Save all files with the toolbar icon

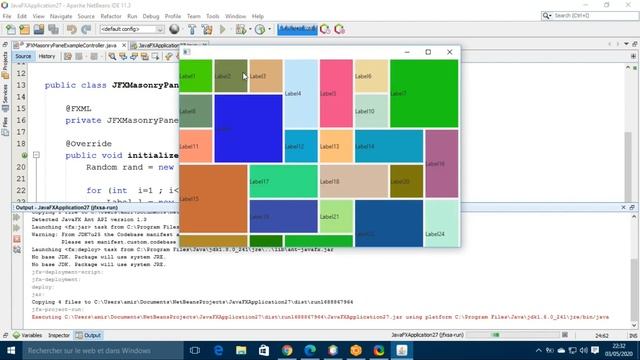(x=53, y=29)
